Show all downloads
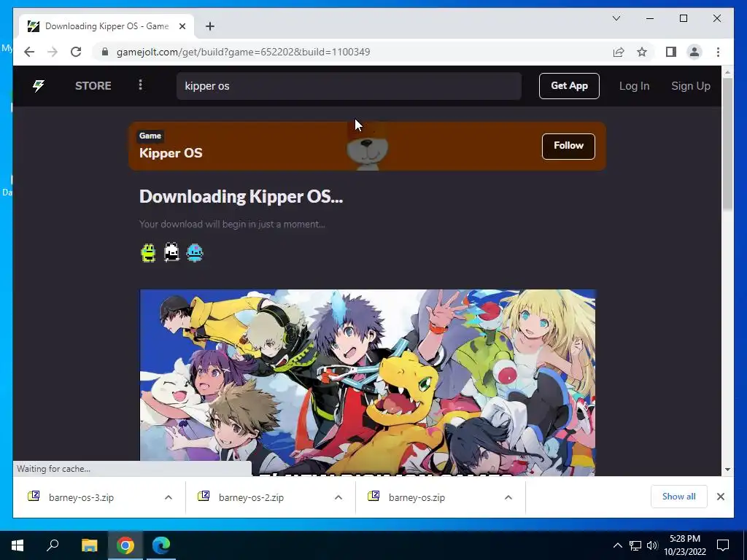This screenshot has height=560, width=747. coord(679,497)
